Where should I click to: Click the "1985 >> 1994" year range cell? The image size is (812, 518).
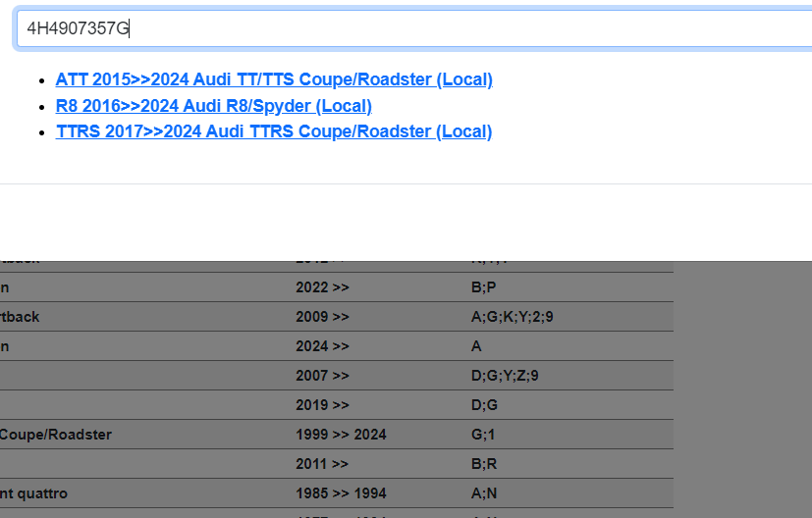(x=341, y=493)
